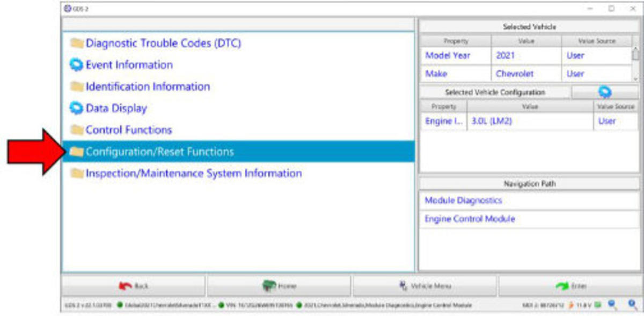Click the Model Year property cell
644x316 pixels.
[456, 55]
